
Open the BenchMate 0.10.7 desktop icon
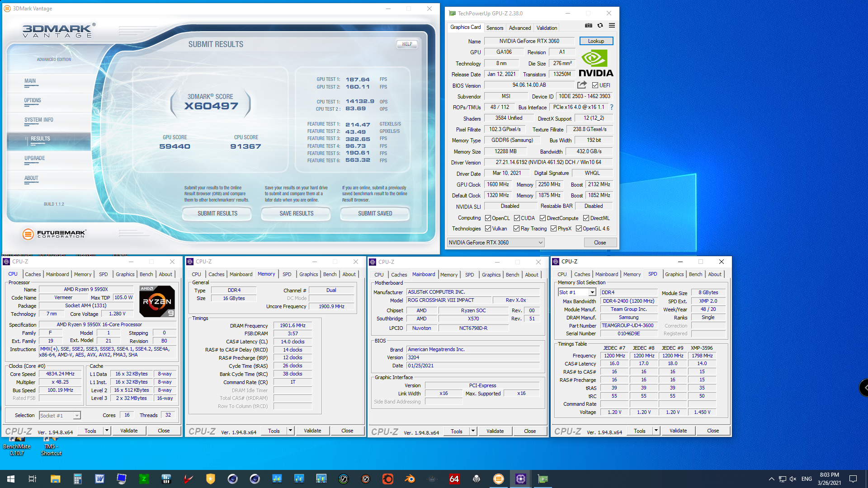[17, 446]
